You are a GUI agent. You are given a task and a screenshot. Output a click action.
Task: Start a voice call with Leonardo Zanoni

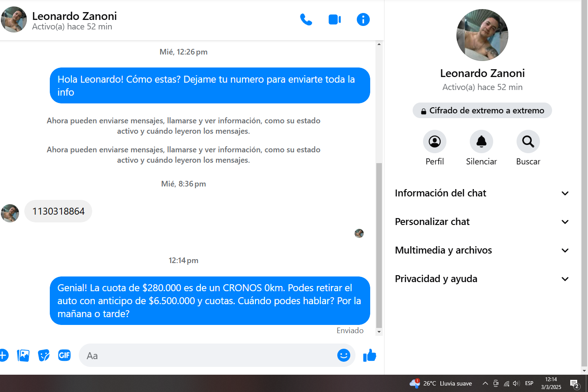click(306, 19)
